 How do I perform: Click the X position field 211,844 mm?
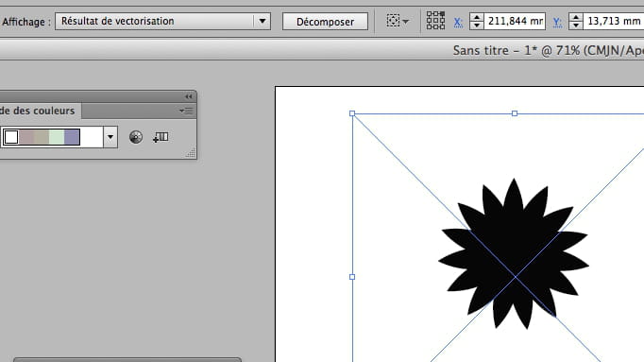click(x=515, y=21)
